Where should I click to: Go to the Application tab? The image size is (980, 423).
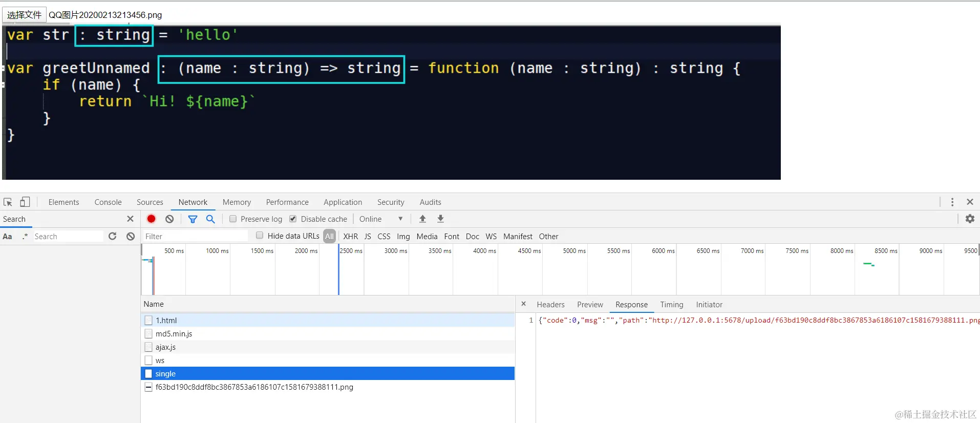(x=343, y=202)
